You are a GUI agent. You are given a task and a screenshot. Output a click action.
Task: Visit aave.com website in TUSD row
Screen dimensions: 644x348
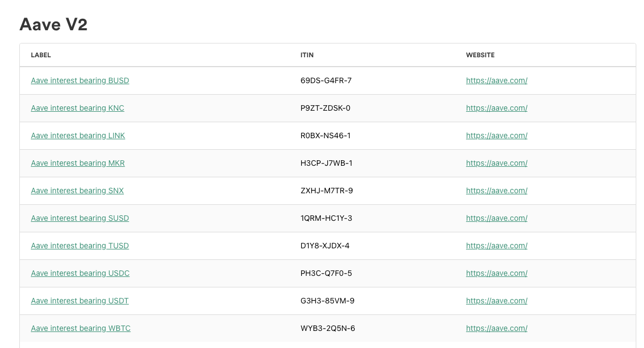pyautogui.click(x=496, y=246)
